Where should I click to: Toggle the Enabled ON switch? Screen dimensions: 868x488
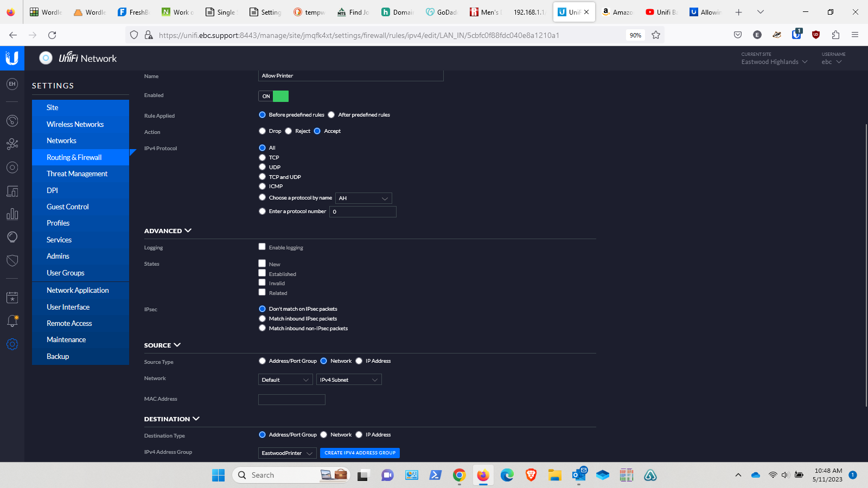(x=273, y=96)
